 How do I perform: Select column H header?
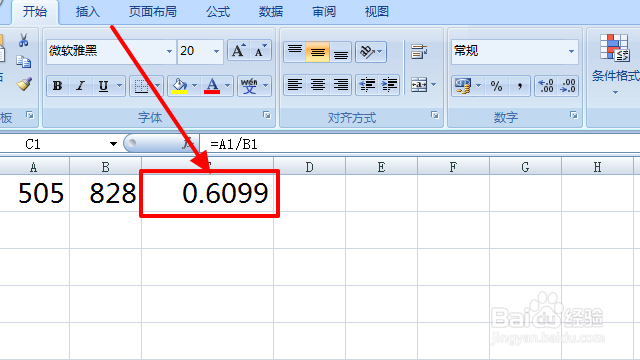pyautogui.click(x=597, y=167)
